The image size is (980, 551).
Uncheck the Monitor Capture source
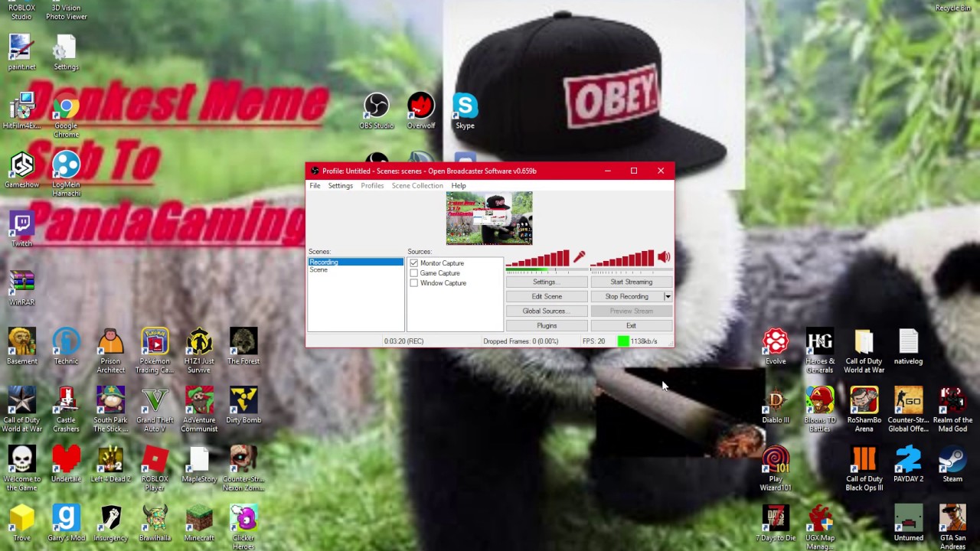[x=414, y=263]
